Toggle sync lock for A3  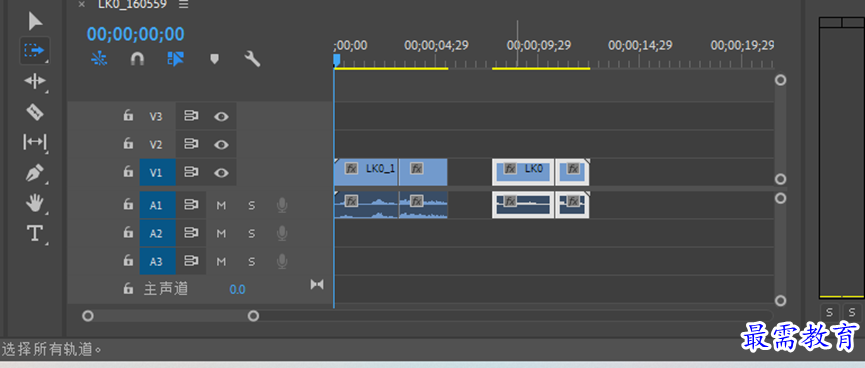pyautogui.click(x=191, y=261)
